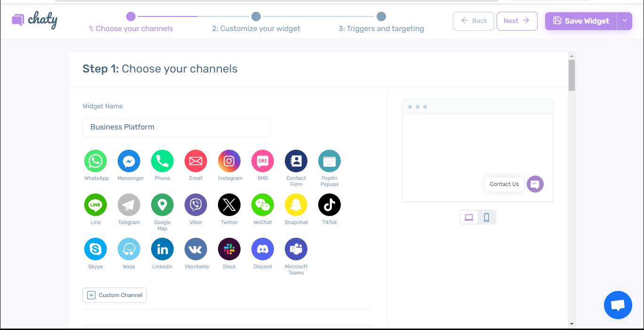Screen dimensions: 644x330
Task: Go to step 3 Triggers and targeting
Action: pos(381,29)
